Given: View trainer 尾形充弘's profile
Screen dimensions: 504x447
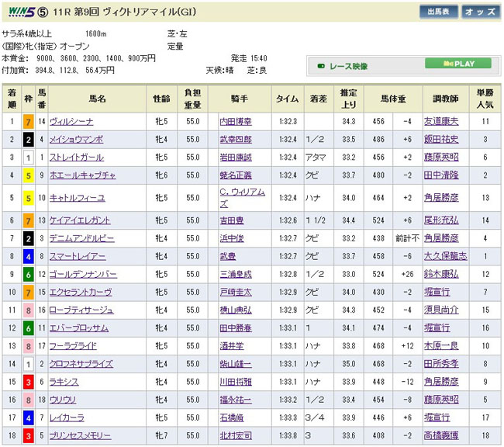Looking at the screenshot, I should [442, 220].
